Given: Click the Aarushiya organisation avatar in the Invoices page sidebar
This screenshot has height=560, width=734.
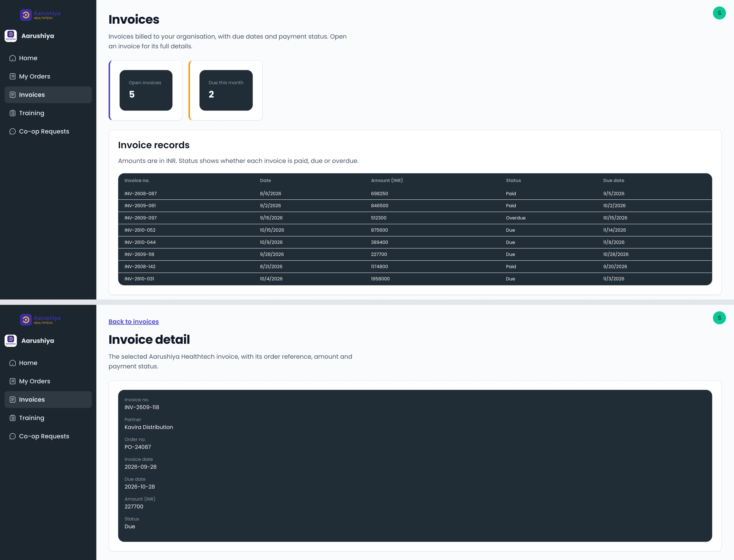Looking at the screenshot, I should click(11, 36).
